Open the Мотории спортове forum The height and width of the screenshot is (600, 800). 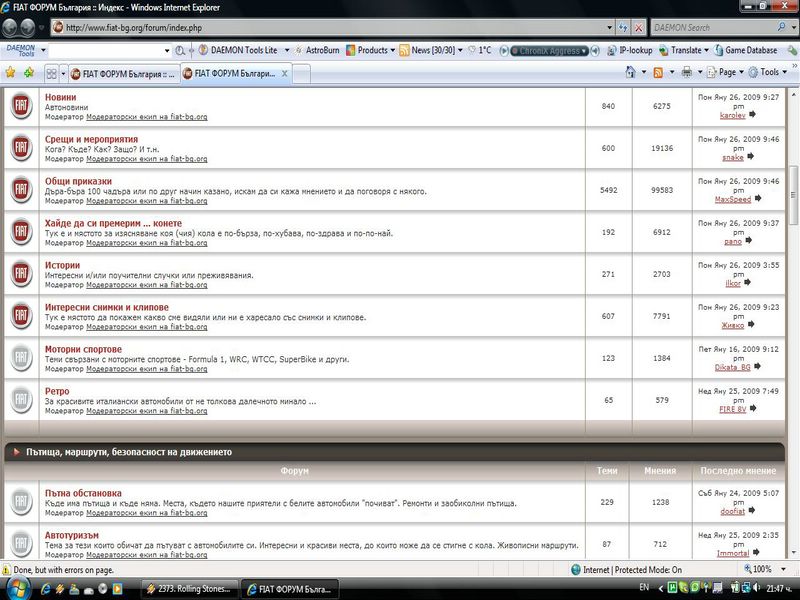83,349
